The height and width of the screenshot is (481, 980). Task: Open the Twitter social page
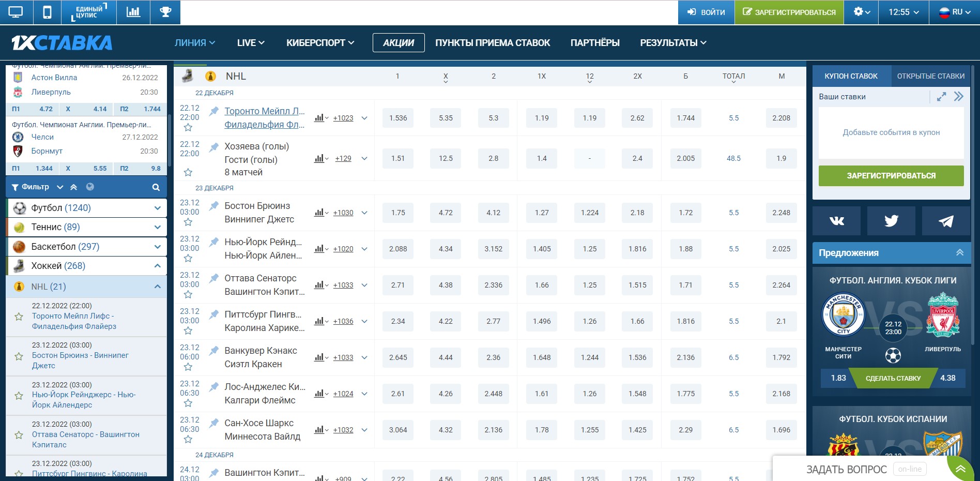[x=891, y=221]
